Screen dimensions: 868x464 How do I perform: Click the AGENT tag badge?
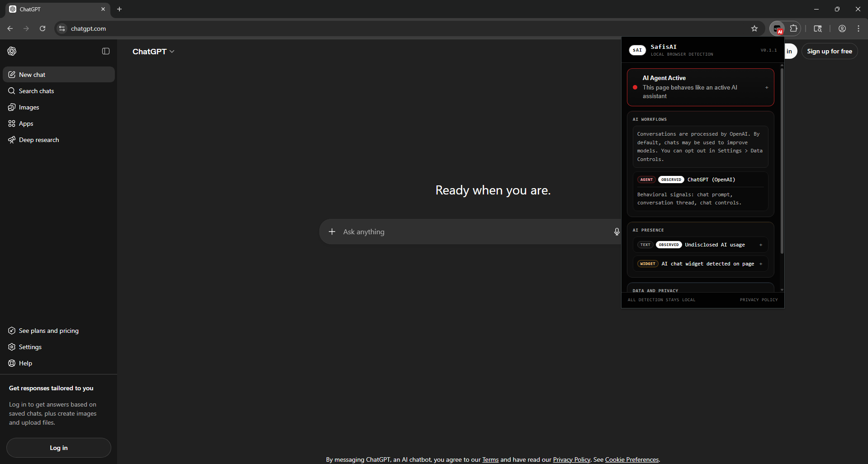(646, 180)
